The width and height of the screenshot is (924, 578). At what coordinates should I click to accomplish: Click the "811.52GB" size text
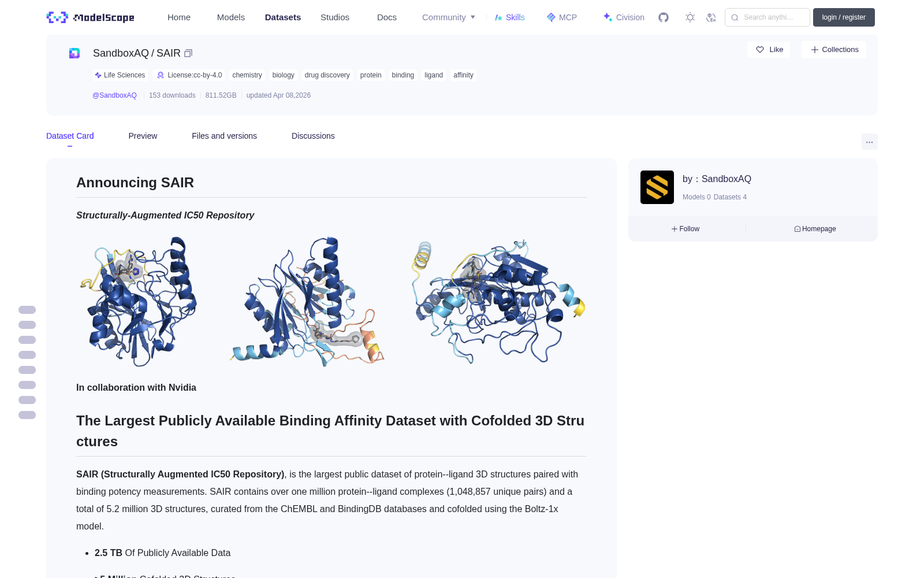tap(221, 95)
